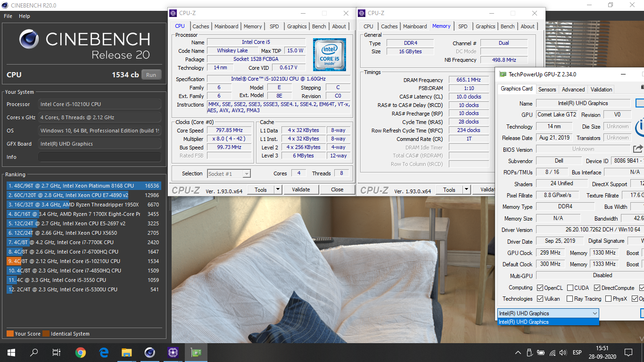Click the GPU-Z title bar icon
The width and height of the screenshot is (644, 362).
503,74
